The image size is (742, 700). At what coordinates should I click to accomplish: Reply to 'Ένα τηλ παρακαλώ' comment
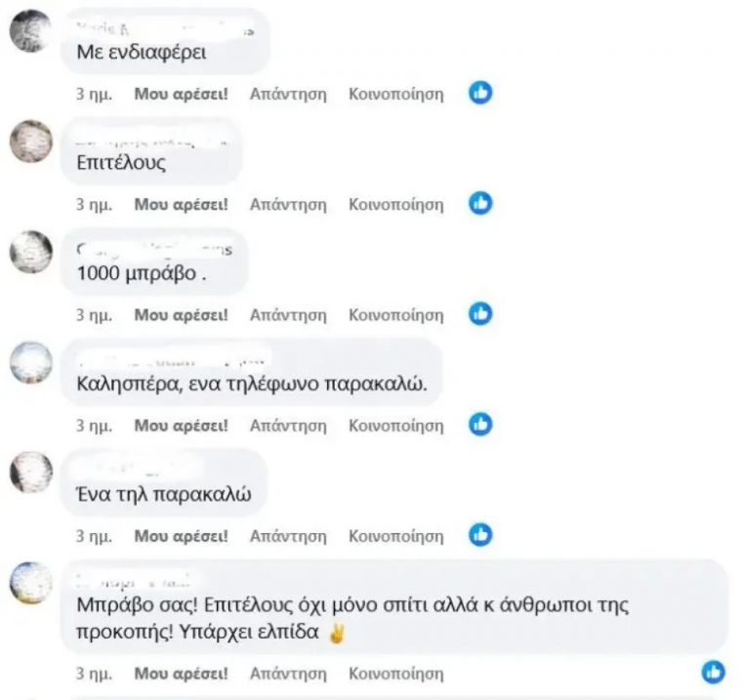point(288,536)
